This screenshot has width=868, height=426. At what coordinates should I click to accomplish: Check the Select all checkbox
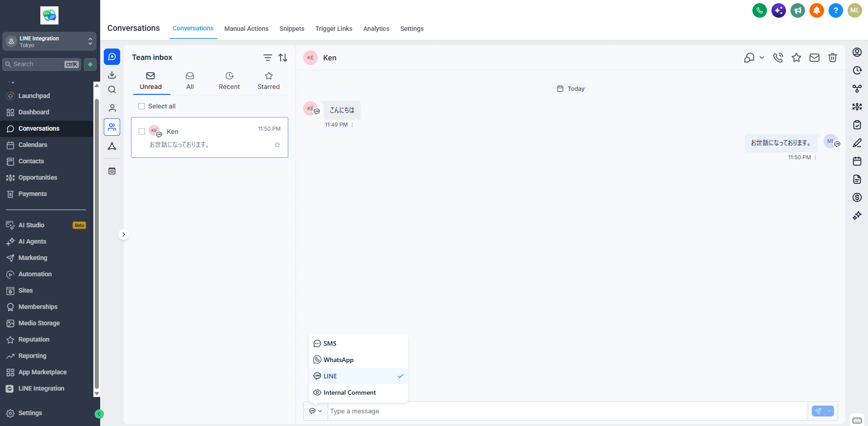click(x=141, y=106)
